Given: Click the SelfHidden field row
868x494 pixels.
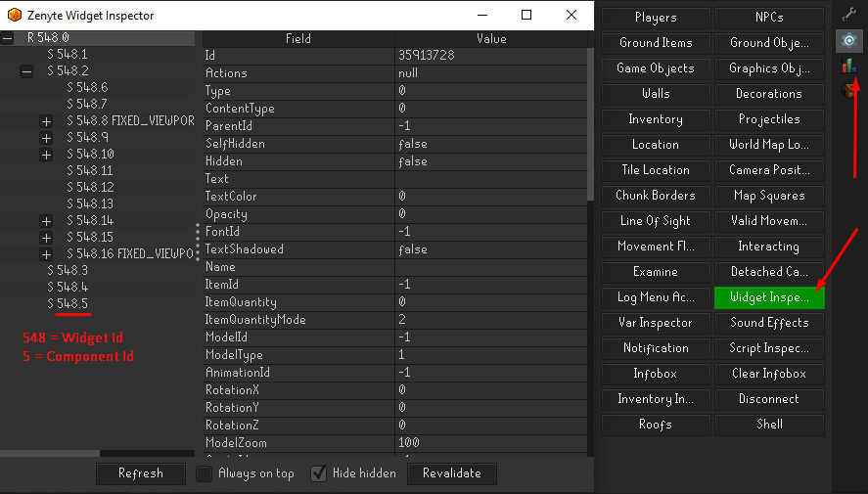Looking at the screenshot, I should [x=394, y=144].
